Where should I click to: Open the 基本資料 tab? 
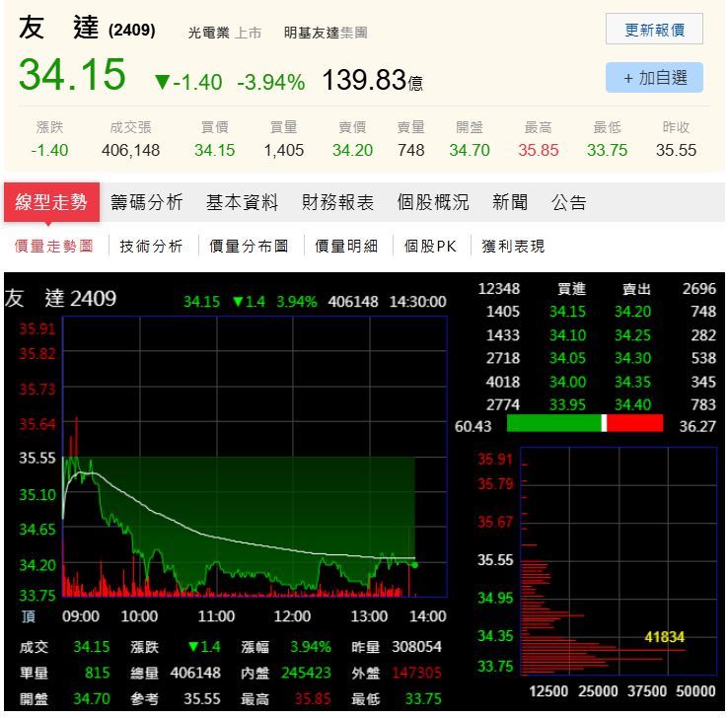242,202
